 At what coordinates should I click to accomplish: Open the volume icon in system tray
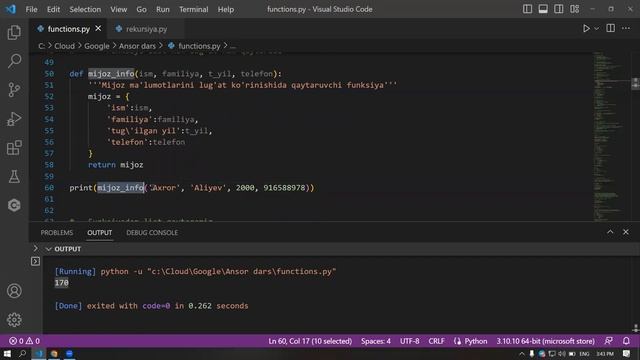click(562, 353)
